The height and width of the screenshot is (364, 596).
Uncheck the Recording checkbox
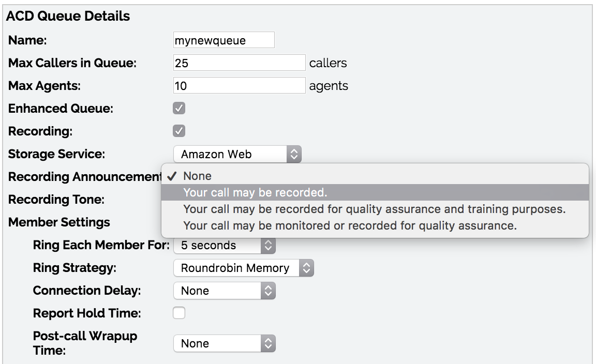pyautogui.click(x=178, y=130)
